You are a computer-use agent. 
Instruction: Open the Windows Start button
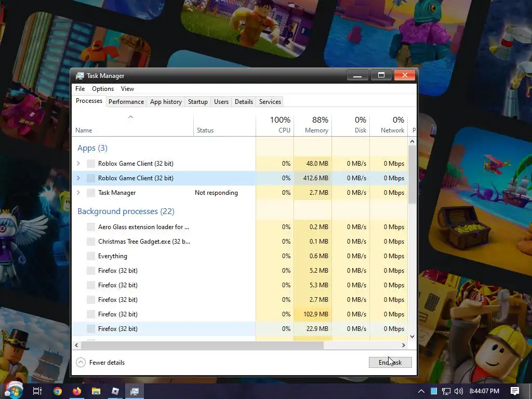tap(14, 391)
